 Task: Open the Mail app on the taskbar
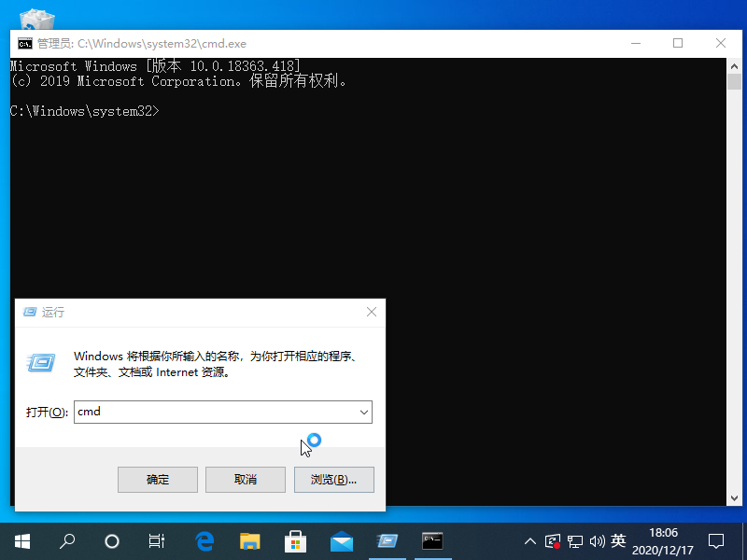[x=341, y=540]
